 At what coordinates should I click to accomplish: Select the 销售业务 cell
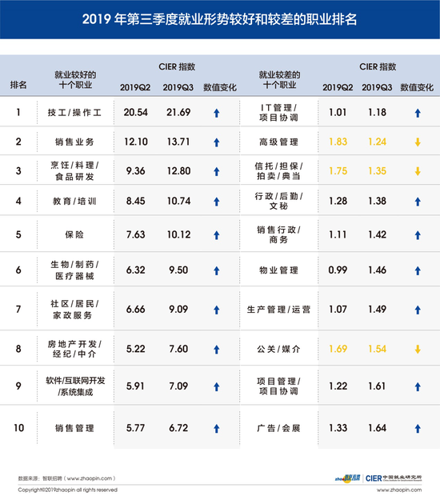(74, 142)
